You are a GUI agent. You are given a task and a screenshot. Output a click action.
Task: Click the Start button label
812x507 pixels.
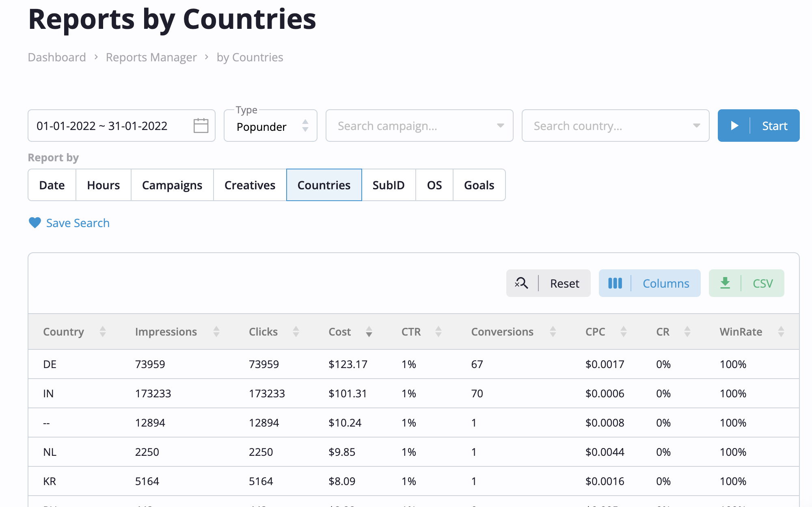point(775,126)
